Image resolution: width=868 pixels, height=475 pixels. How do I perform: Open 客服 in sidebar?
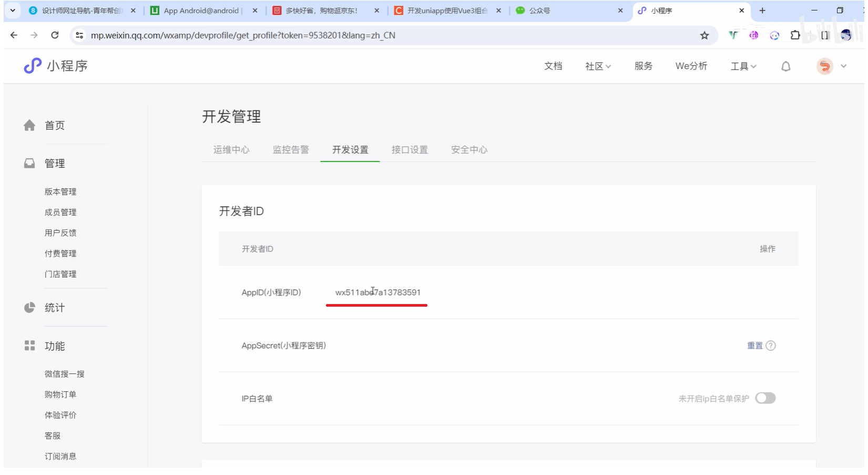tap(53, 436)
